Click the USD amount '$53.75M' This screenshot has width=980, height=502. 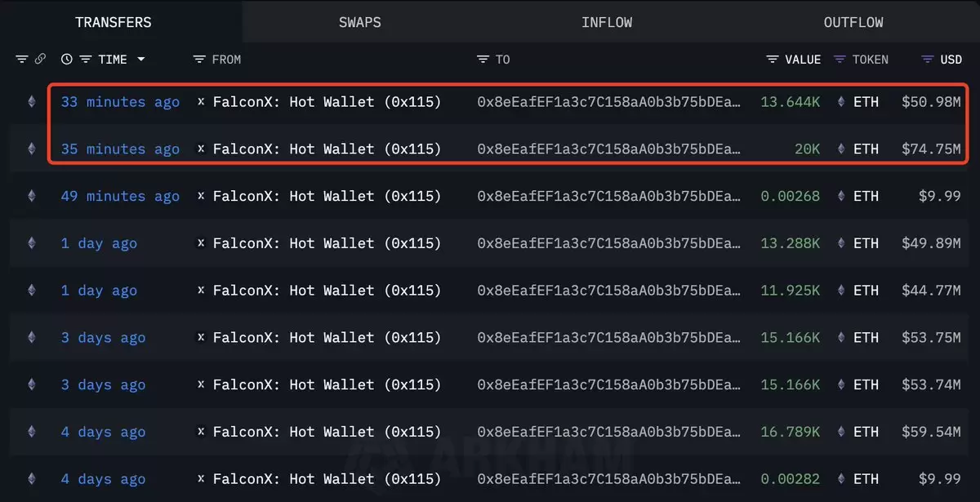[931, 338]
